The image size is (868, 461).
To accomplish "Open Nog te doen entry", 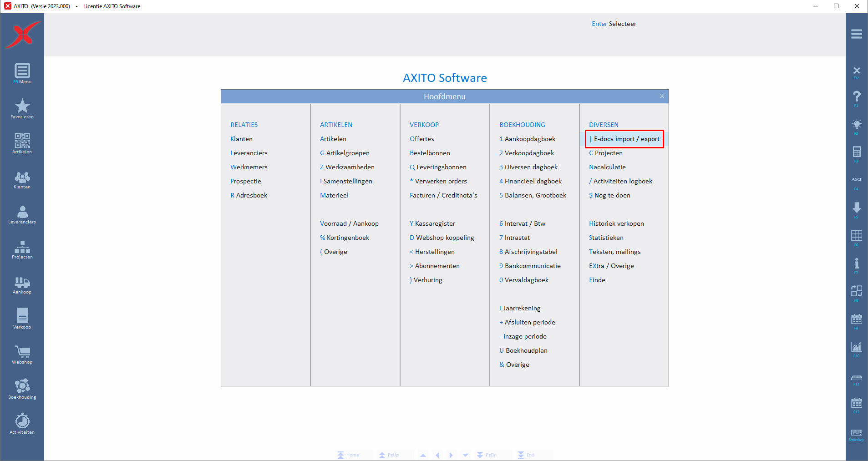I will click(x=609, y=195).
